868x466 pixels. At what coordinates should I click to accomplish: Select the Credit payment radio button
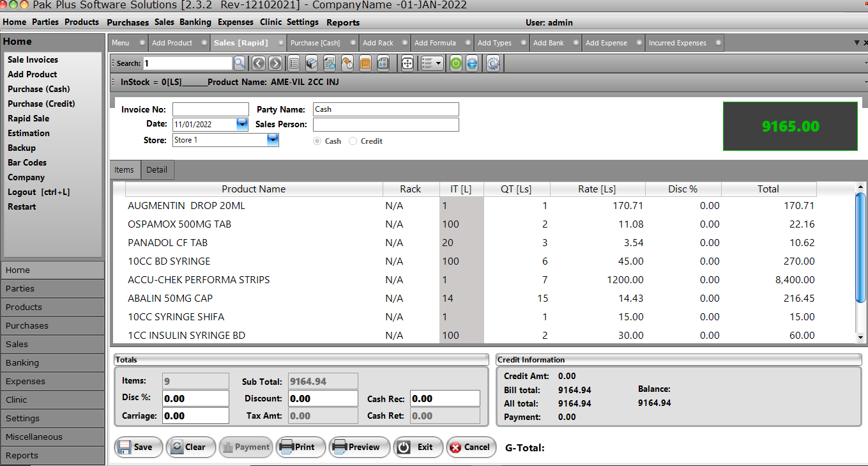(353, 141)
